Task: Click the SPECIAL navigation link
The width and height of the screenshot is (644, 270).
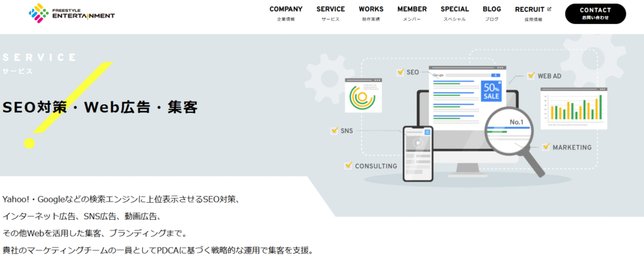Action: (454, 13)
